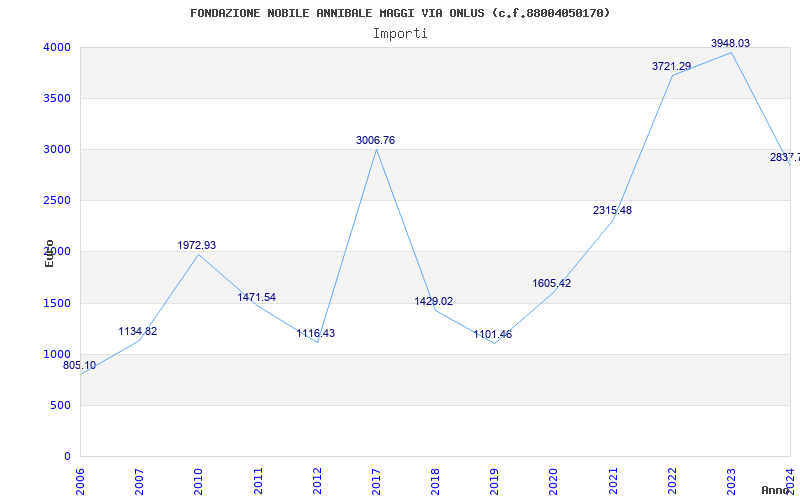The image size is (800, 500).
Task: Click the 805.10 data label for 2006
Action: [x=79, y=366]
